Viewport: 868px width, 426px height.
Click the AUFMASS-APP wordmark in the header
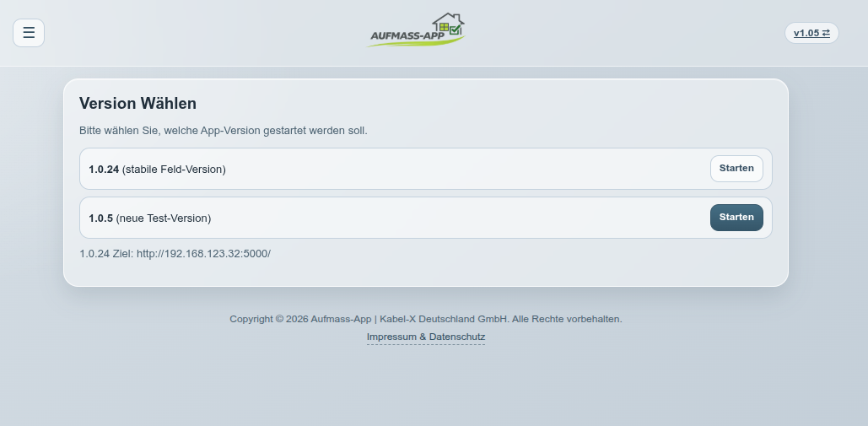point(407,35)
